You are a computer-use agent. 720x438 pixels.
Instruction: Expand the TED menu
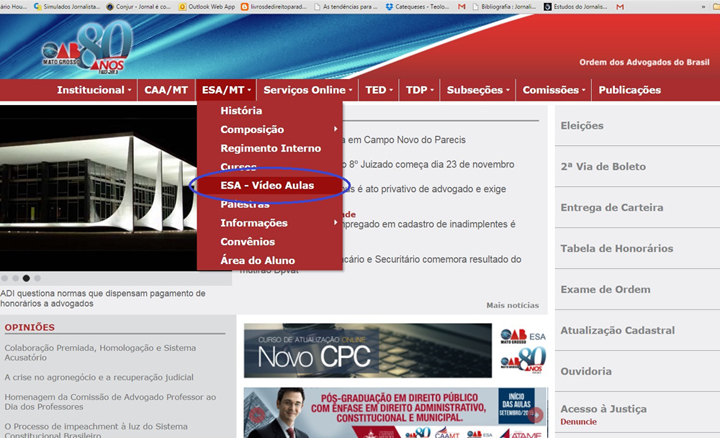pyautogui.click(x=379, y=90)
